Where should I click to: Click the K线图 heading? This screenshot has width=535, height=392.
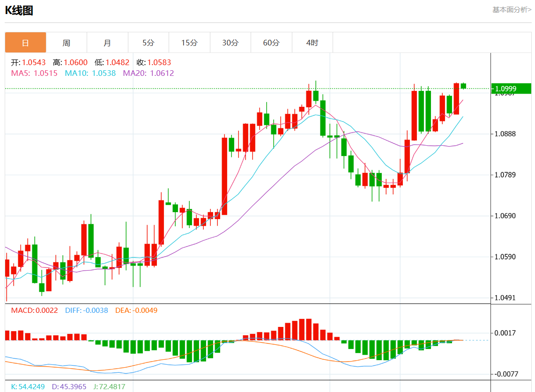(19, 10)
